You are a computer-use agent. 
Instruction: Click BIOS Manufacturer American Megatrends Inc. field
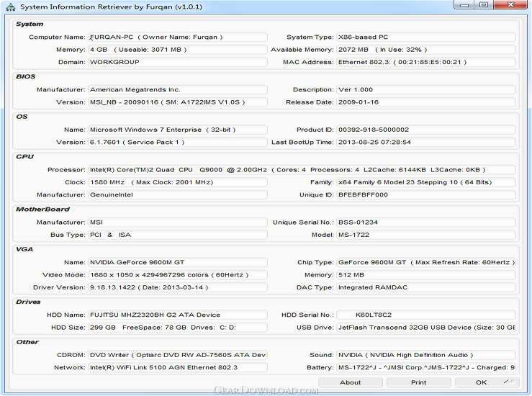pyautogui.click(x=178, y=89)
